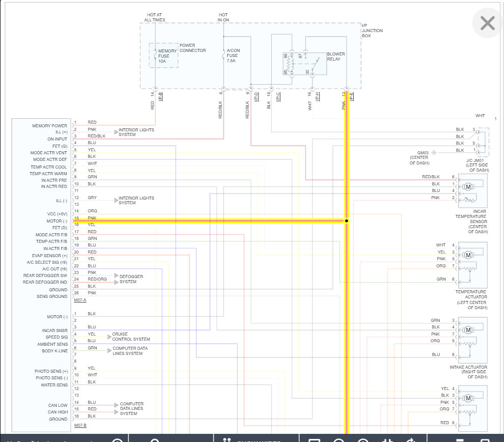Open the I/P-B connector reference
Viewport: 504px width, 442px height.
click(x=160, y=97)
